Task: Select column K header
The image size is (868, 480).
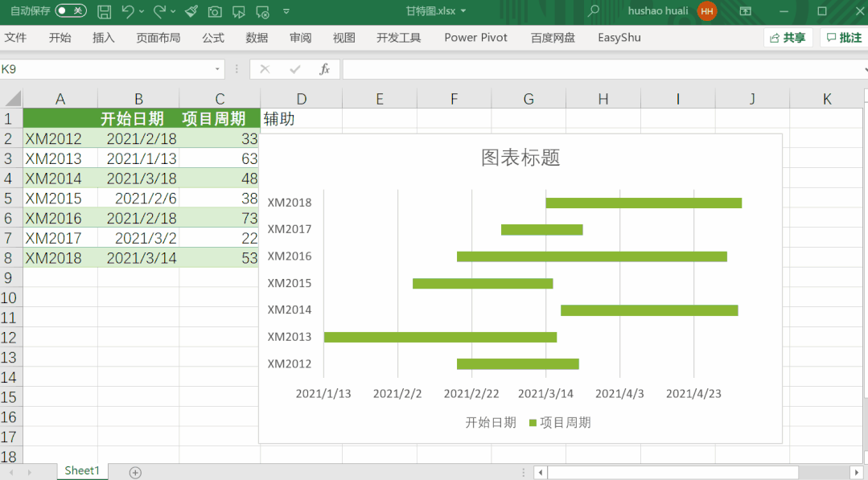Action: tap(827, 99)
